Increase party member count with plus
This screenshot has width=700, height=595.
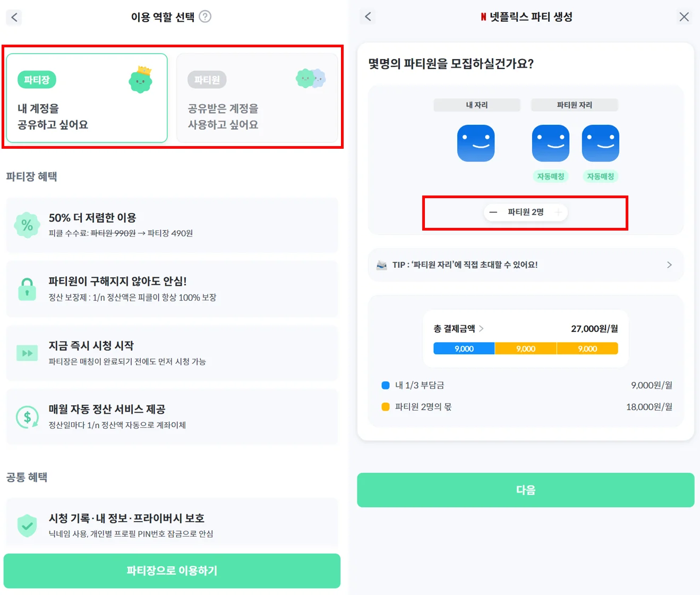pyautogui.click(x=558, y=212)
